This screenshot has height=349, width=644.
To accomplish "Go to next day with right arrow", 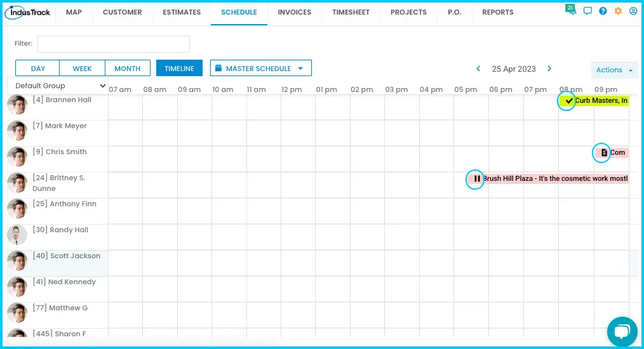I will (549, 69).
